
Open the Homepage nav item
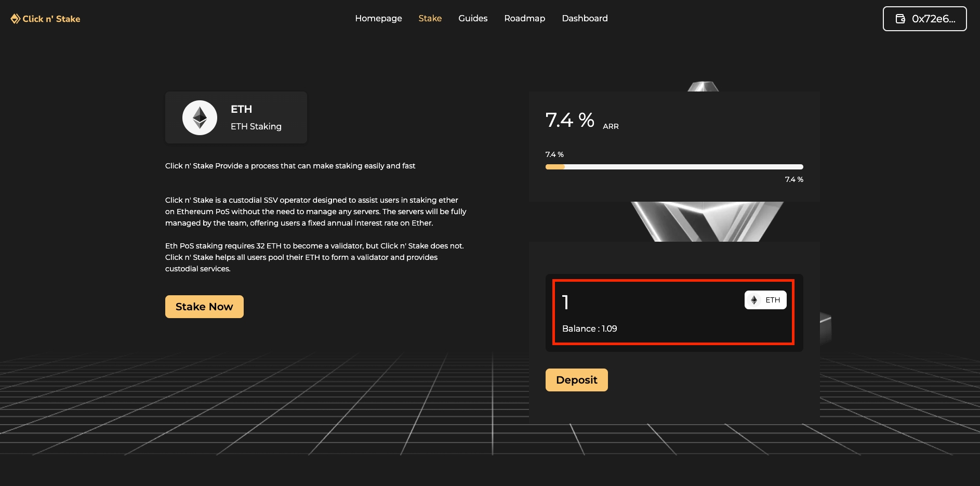point(378,18)
